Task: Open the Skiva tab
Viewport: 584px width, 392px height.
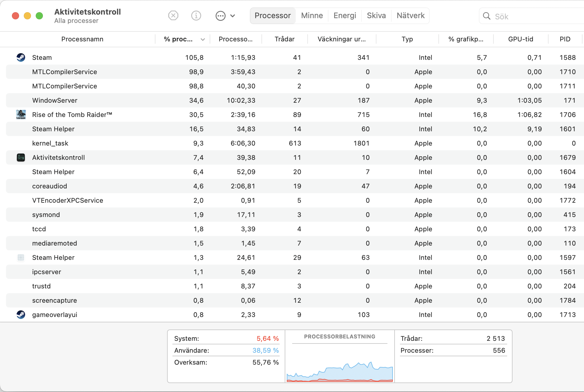Action: point(376,15)
